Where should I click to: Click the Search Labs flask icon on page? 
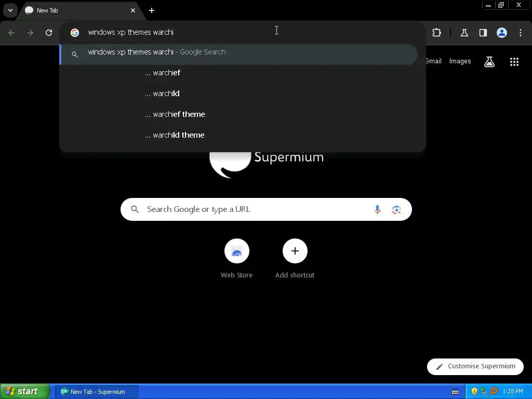tap(489, 61)
